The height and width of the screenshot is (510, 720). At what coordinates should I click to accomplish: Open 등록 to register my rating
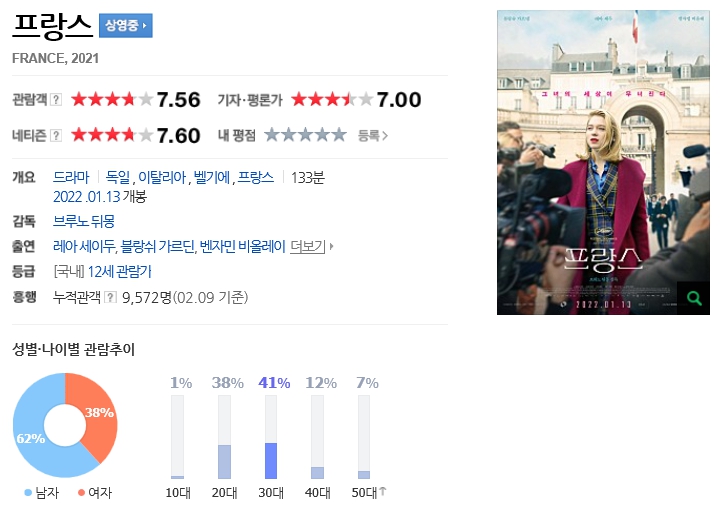pyautogui.click(x=373, y=135)
